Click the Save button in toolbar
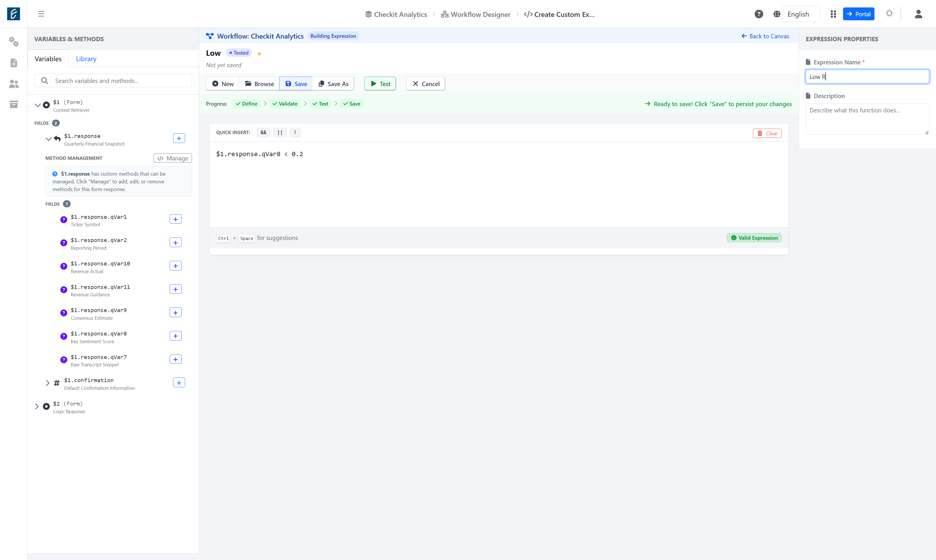The image size is (936, 560). point(296,84)
